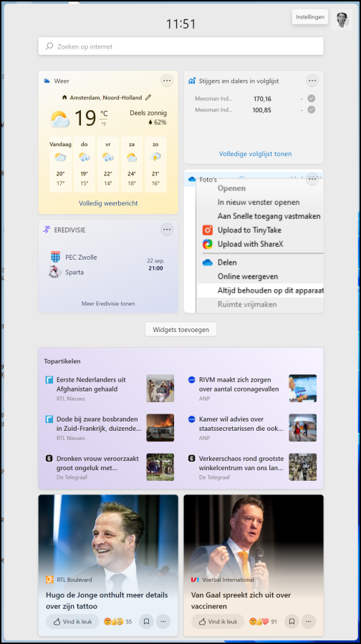Select the zo forecast day

pos(155,165)
